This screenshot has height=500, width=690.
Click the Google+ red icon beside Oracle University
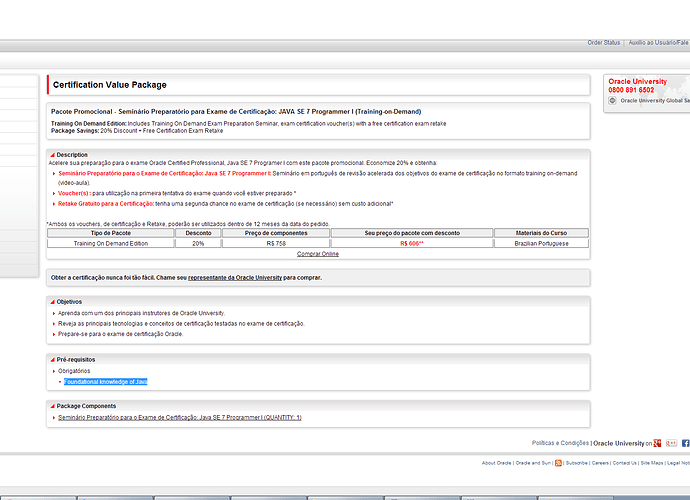coord(657,443)
